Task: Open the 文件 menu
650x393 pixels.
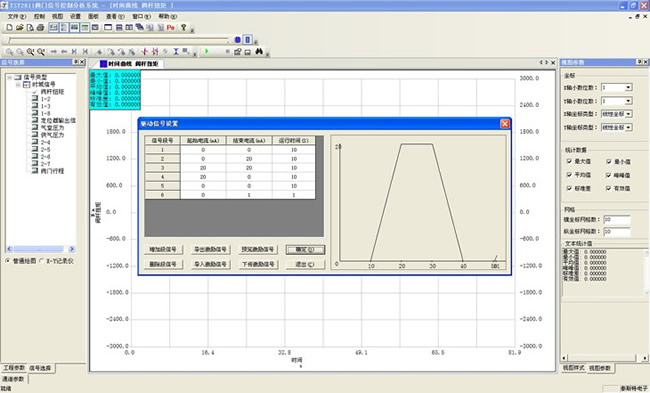Action: pos(16,16)
